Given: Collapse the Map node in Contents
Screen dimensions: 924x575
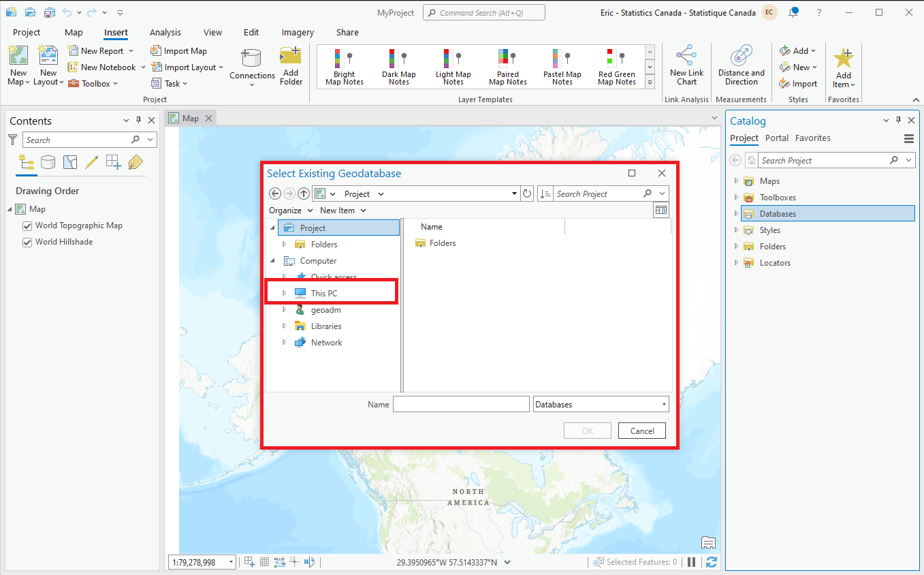Looking at the screenshot, I should (10, 209).
